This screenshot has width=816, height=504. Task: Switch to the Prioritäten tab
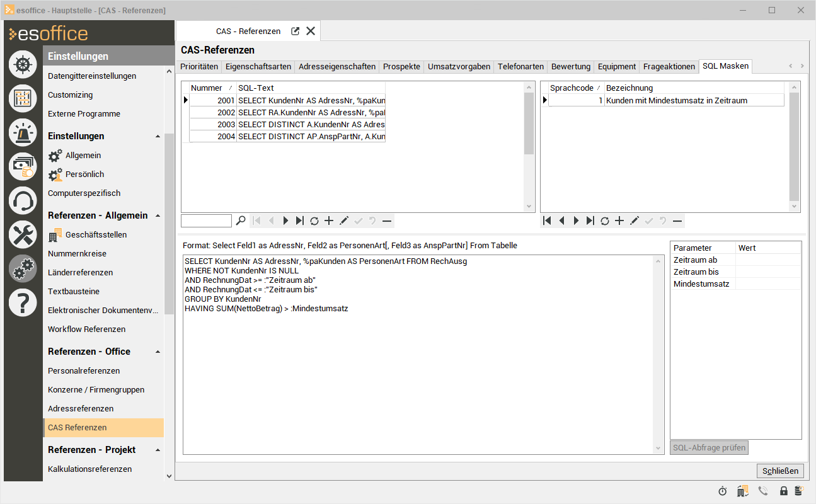coord(199,66)
